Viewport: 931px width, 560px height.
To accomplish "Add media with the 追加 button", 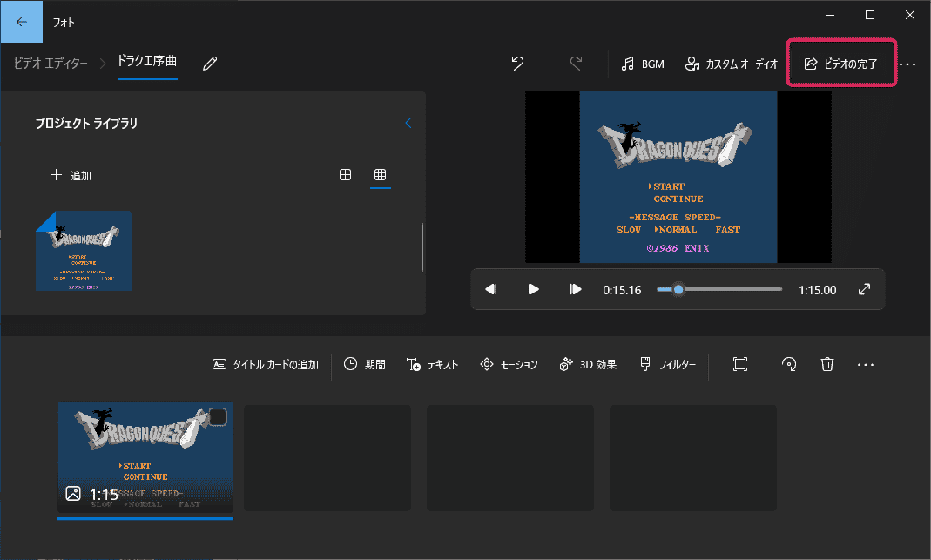I will coord(71,174).
